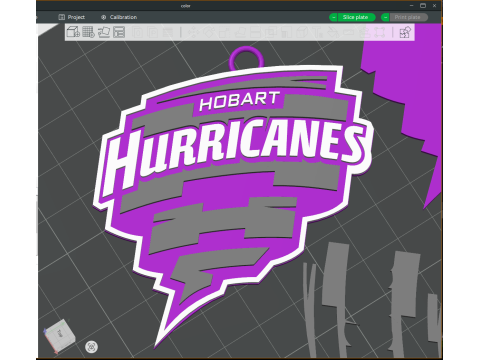
Task: Select the purple keyring loop on model
Action: pyautogui.click(x=247, y=58)
